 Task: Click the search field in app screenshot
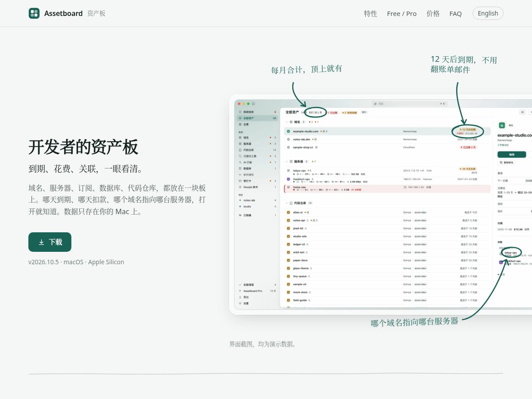409,104
